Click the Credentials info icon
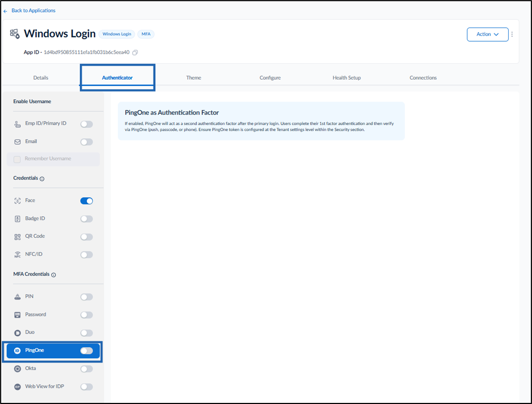Image resolution: width=532 pixels, height=404 pixels. pos(42,179)
